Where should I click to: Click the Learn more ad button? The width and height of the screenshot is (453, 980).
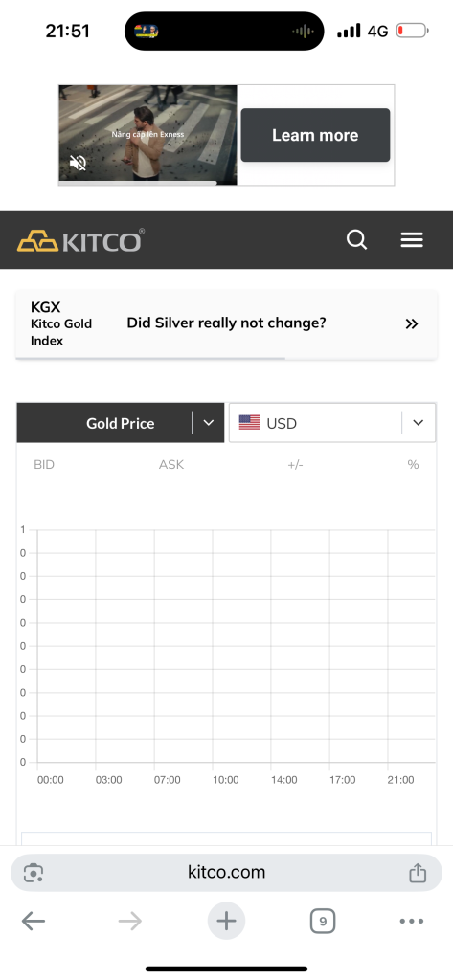point(315,135)
